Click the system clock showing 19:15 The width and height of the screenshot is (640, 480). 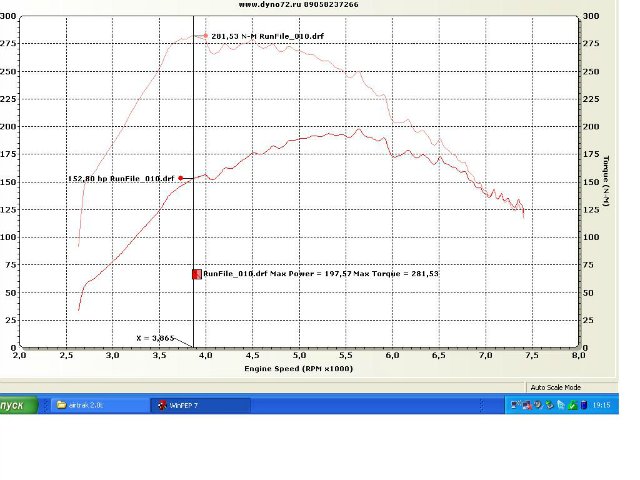(x=603, y=405)
